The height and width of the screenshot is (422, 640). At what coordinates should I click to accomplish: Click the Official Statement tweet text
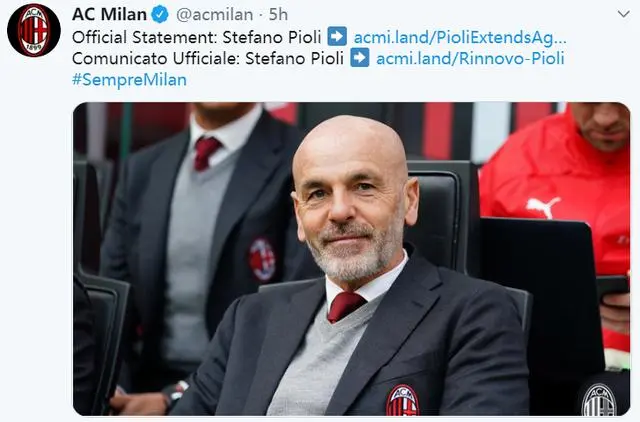tap(197, 37)
